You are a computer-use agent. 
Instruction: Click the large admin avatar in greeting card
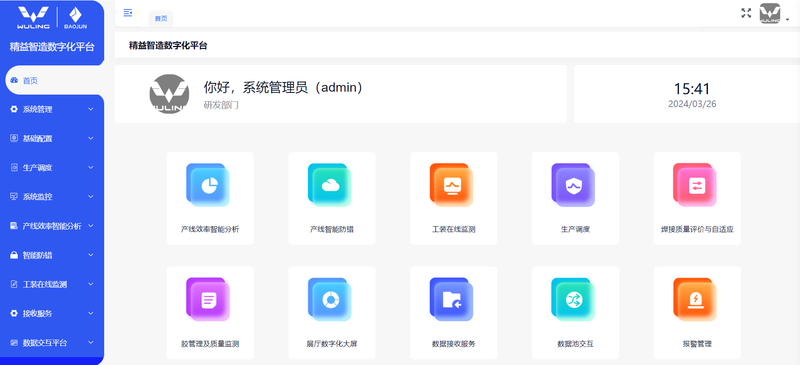169,94
